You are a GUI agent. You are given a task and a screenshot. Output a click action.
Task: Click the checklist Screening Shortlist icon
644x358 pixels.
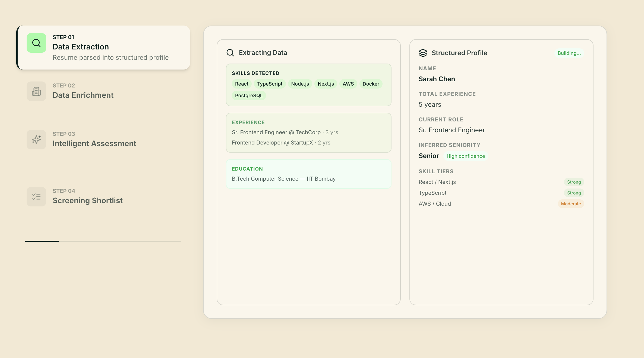(x=36, y=197)
